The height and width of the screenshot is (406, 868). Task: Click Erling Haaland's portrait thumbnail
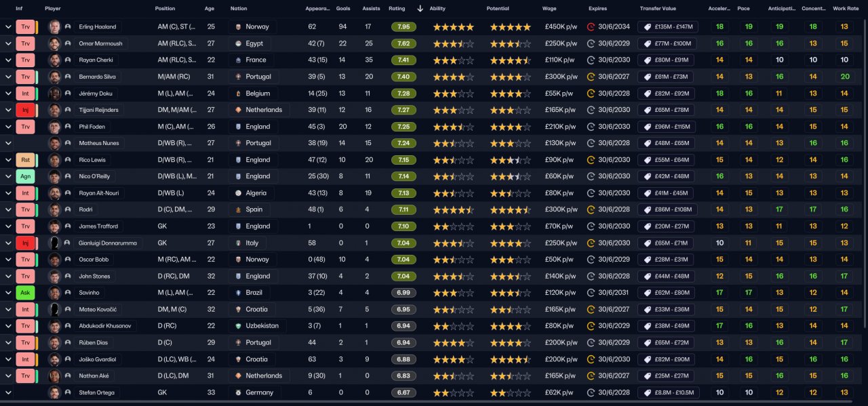pyautogui.click(x=55, y=27)
